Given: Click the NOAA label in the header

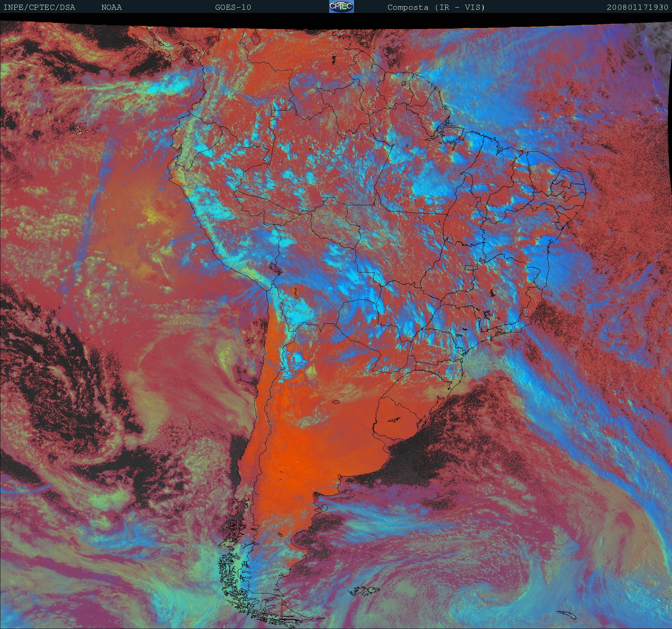Looking at the screenshot, I should point(111,7).
